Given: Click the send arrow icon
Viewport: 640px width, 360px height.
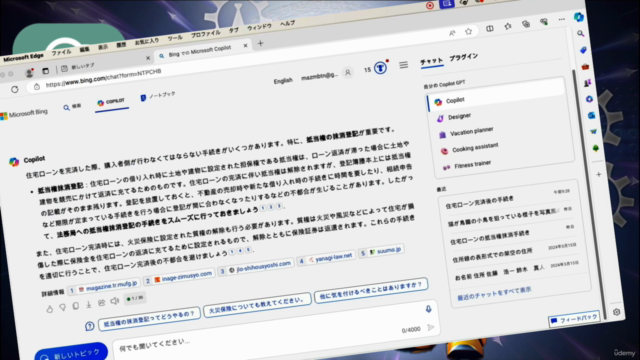Looking at the screenshot, I should tap(431, 327).
